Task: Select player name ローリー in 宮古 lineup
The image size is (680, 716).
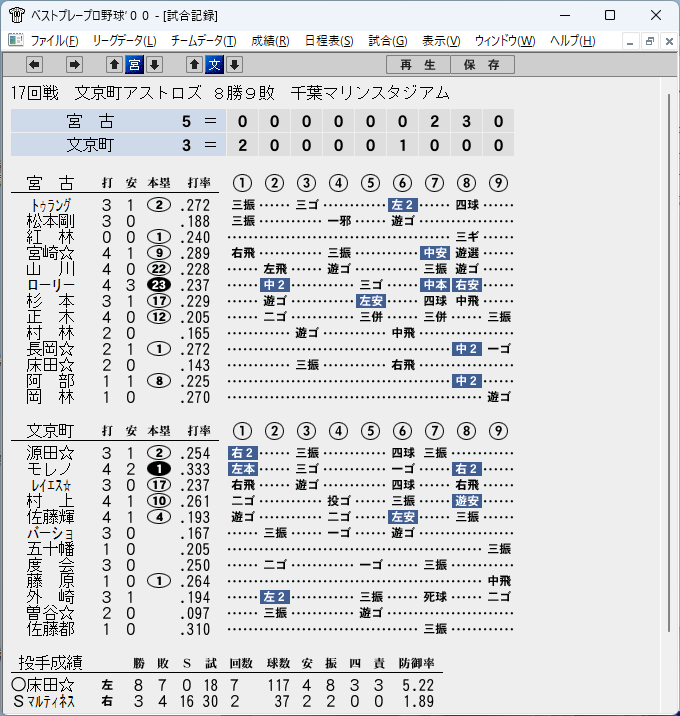Action: [x=51, y=285]
